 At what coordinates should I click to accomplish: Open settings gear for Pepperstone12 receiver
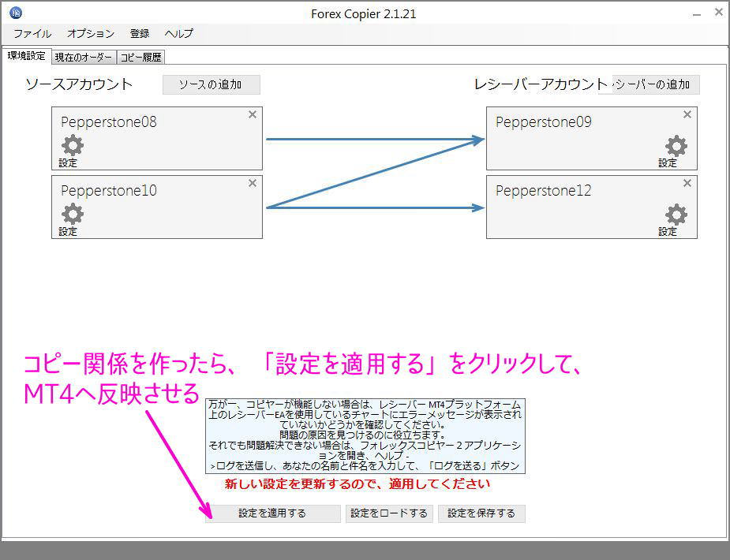tap(675, 215)
